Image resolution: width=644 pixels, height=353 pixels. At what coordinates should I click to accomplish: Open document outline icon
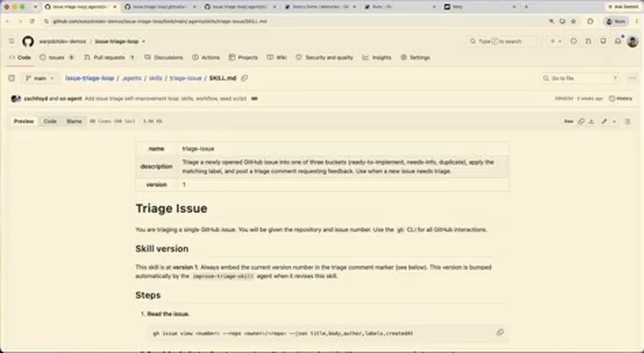(628, 121)
